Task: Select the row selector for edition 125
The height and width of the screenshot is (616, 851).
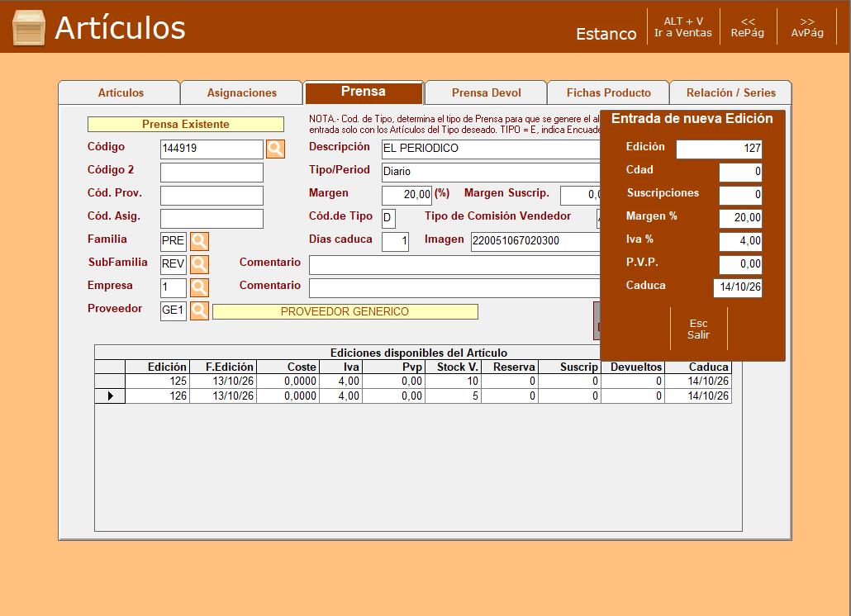Action: tap(110, 381)
